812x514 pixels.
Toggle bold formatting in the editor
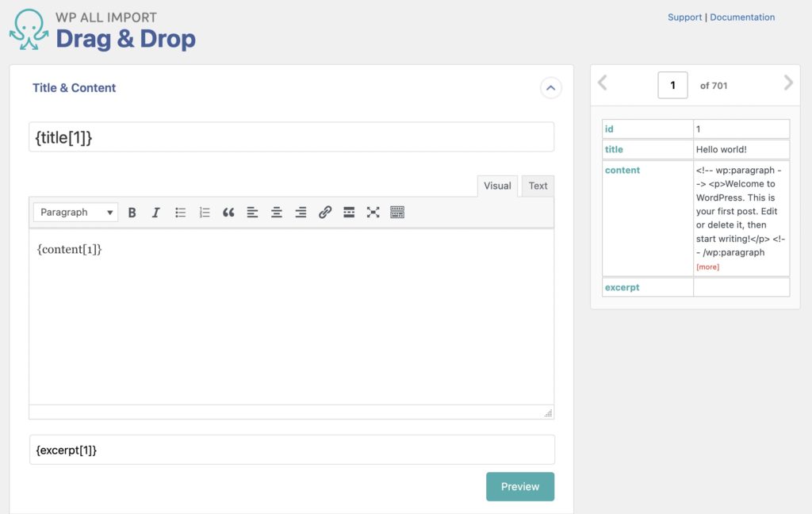tap(132, 212)
